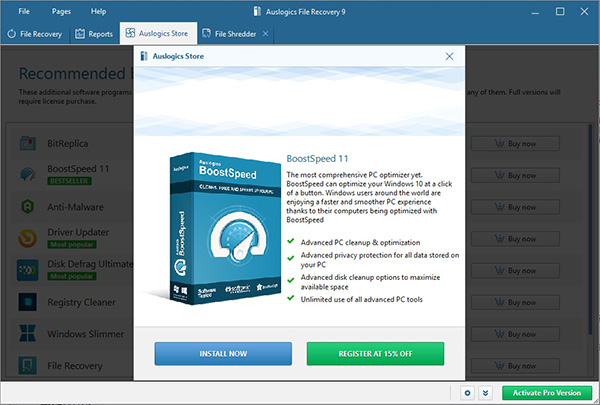Screen dimensions: 600x405
Task: Click the Anti-Malware shield icon
Action: (28, 207)
